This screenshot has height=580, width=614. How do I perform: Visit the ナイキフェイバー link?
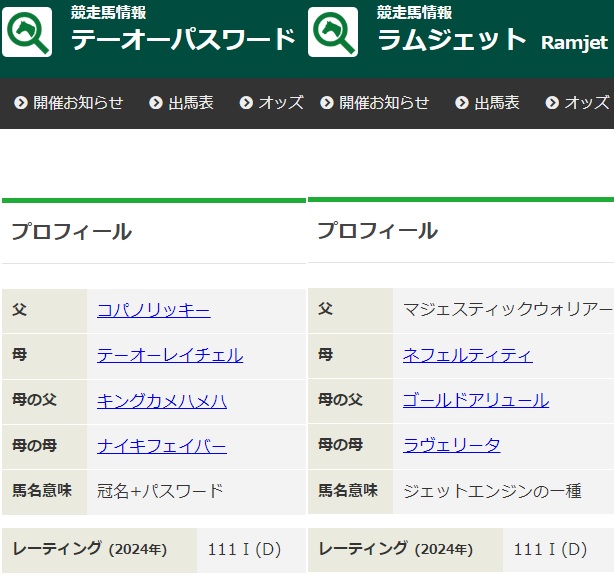click(161, 445)
